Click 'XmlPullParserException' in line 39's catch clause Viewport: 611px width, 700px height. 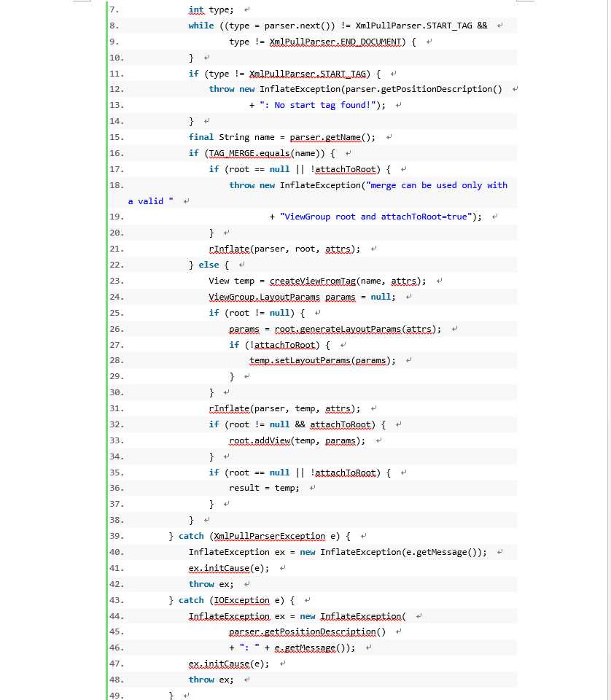click(269, 536)
